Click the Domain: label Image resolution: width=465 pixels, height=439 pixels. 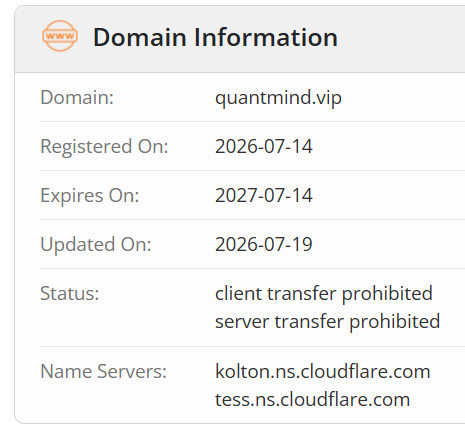pyautogui.click(x=77, y=97)
